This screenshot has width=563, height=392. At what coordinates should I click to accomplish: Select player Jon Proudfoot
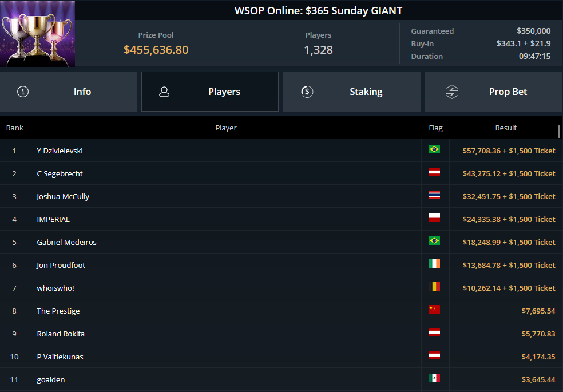(61, 266)
